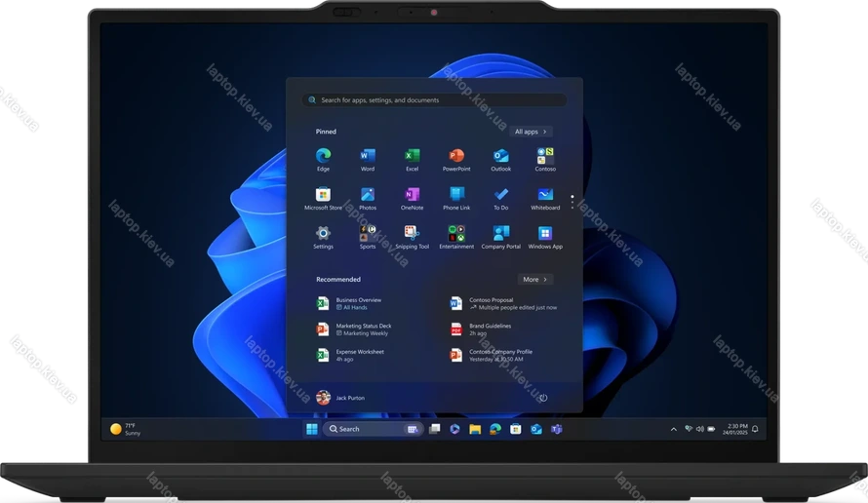Click the power button in Start
This screenshot has height=503, width=868.
pyautogui.click(x=543, y=398)
